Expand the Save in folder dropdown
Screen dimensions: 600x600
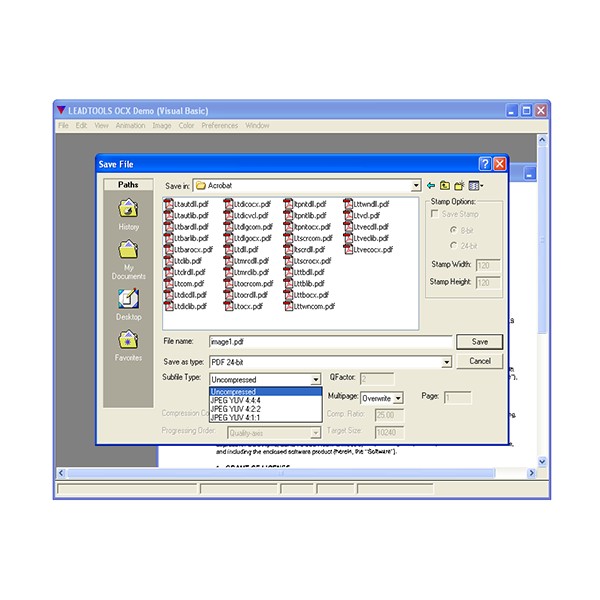(415, 186)
